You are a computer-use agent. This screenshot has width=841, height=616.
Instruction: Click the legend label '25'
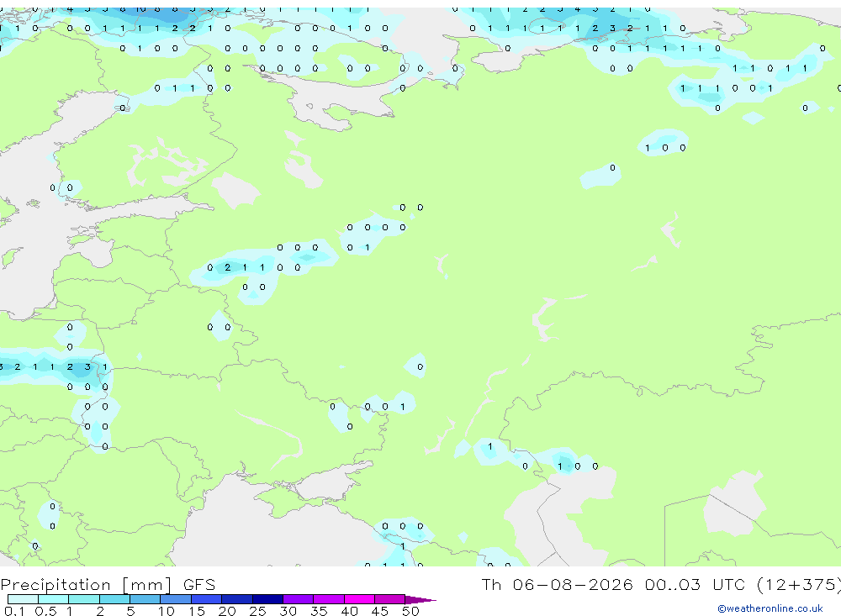coord(257,611)
